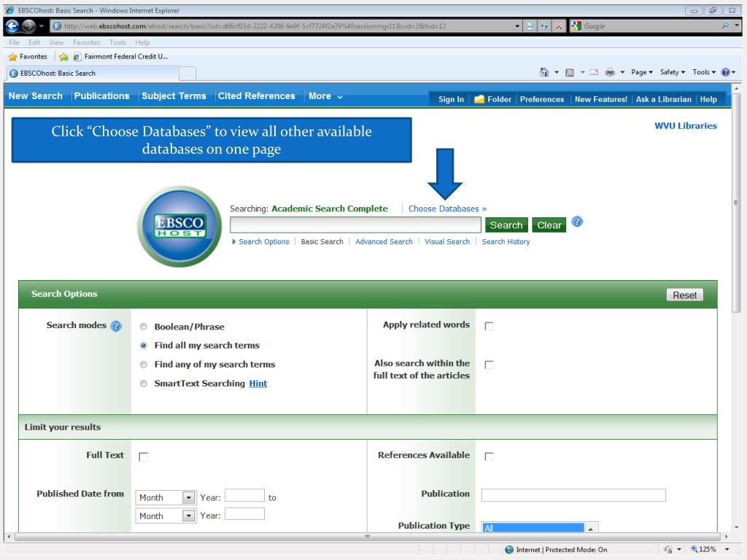The width and height of the screenshot is (747, 560).
Task: Click the browser Forward arrow button
Action: pyautogui.click(x=28, y=26)
